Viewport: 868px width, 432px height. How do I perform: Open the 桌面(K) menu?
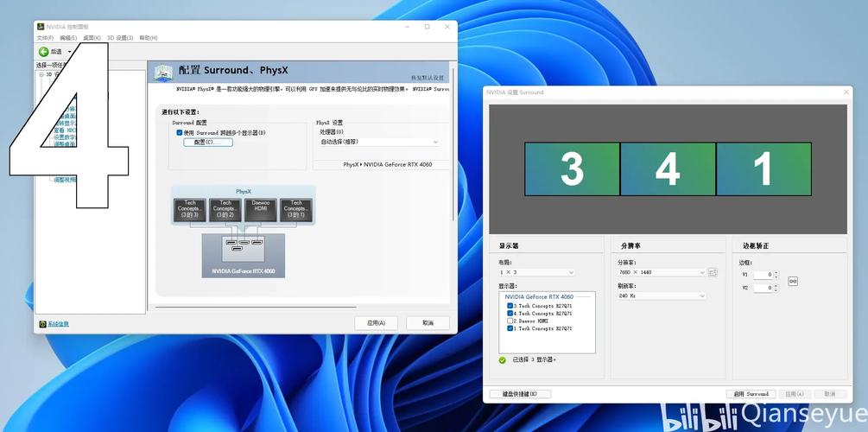(x=92, y=38)
